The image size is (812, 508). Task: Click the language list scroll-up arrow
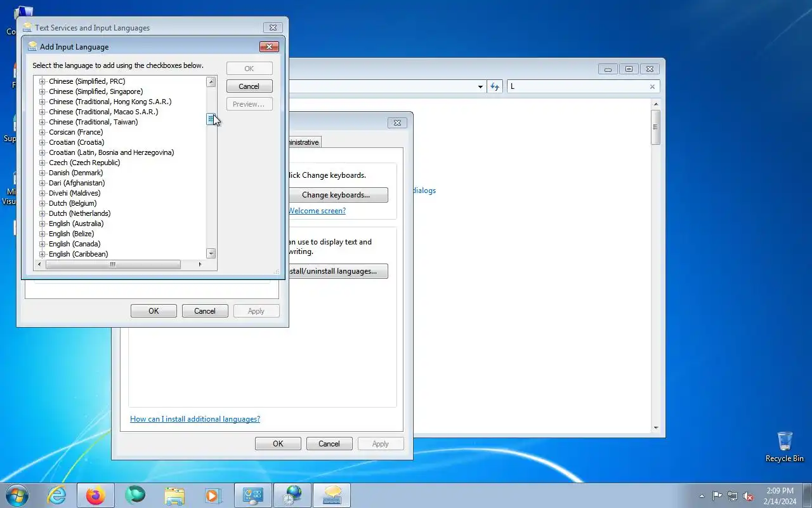(211, 82)
